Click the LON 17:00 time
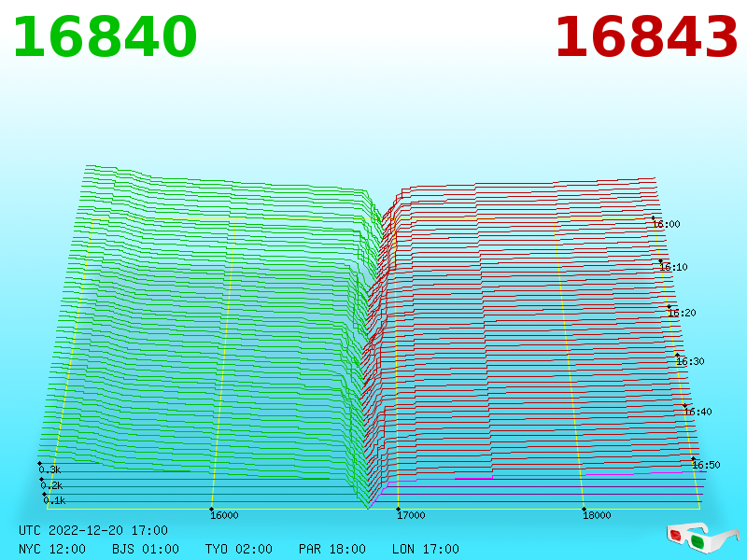Image resolution: width=747 pixels, height=560 pixels. (426, 549)
